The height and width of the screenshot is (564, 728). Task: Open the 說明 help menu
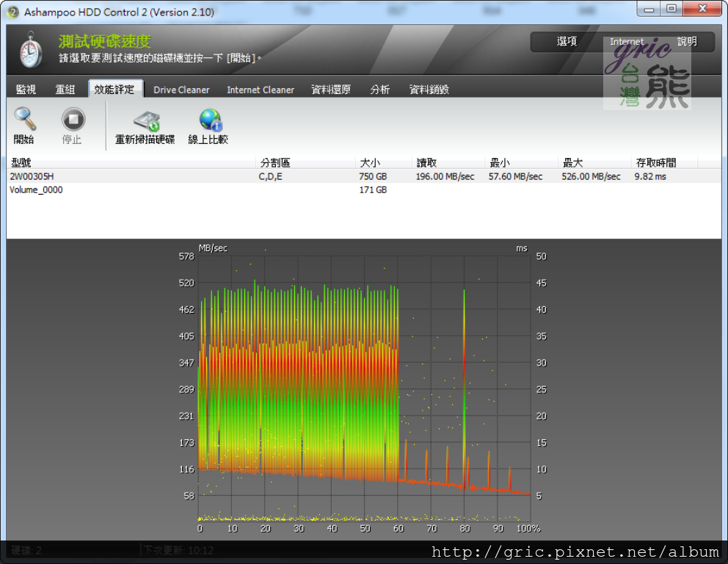(x=687, y=42)
